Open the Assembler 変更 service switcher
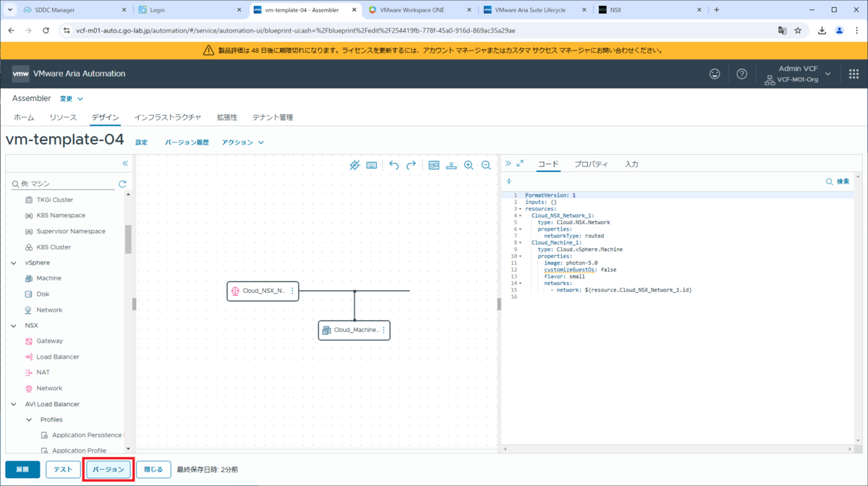 coord(71,98)
